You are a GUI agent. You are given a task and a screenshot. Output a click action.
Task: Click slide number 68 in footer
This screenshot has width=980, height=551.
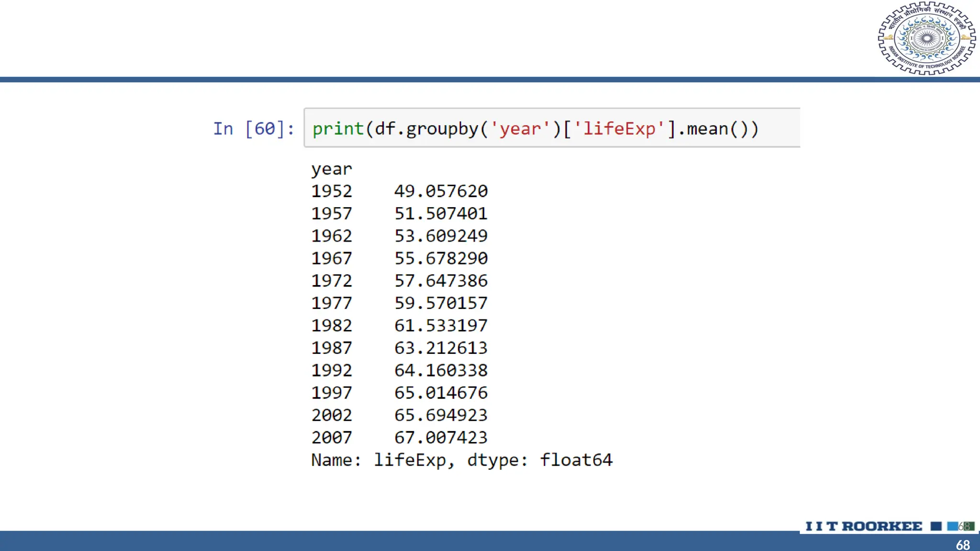click(x=963, y=545)
